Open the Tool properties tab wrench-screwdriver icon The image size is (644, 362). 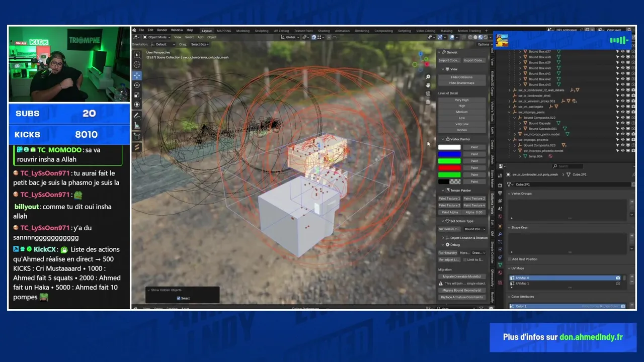(500, 175)
